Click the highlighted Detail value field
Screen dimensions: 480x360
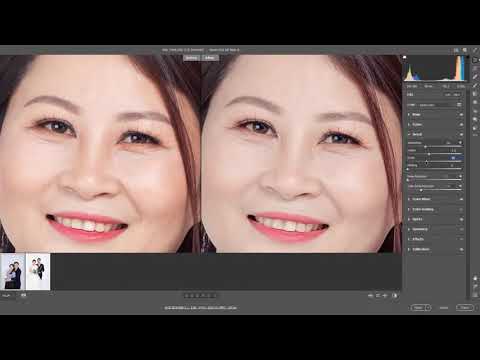click(456, 158)
